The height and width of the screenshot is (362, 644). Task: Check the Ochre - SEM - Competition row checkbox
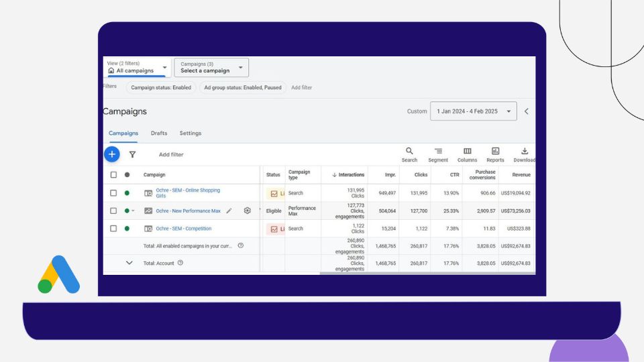(x=113, y=229)
